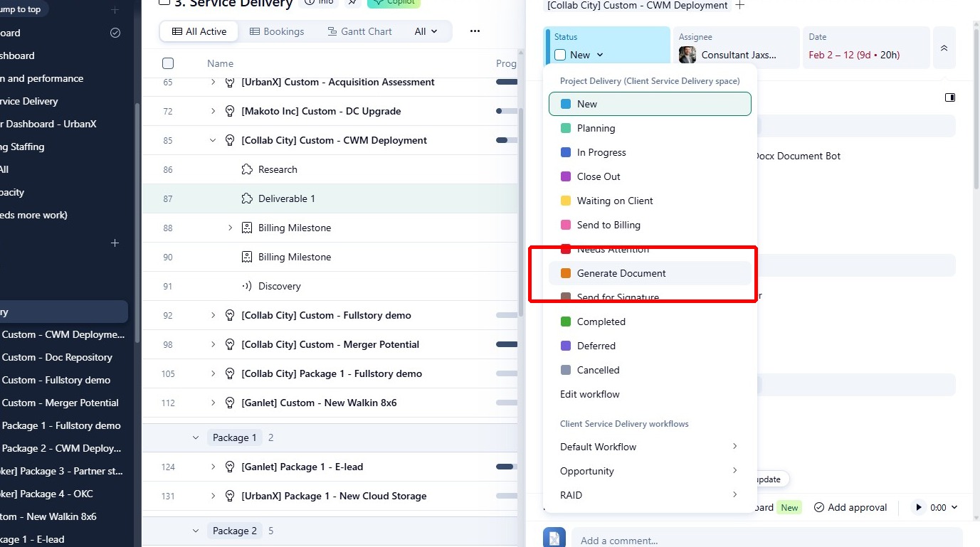Switch to the Bookings tab
The height and width of the screenshot is (547, 980).
tap(277, 31)
